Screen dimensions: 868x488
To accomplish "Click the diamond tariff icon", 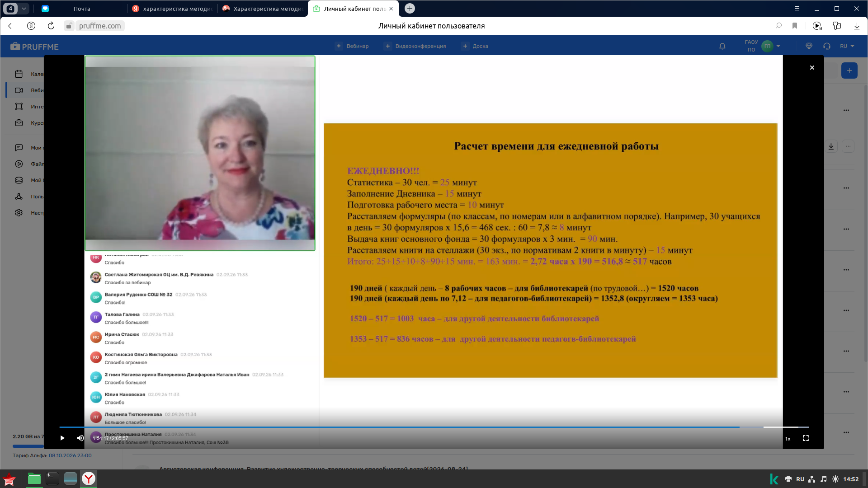I will pyautogui.click(x=809, y=46).
